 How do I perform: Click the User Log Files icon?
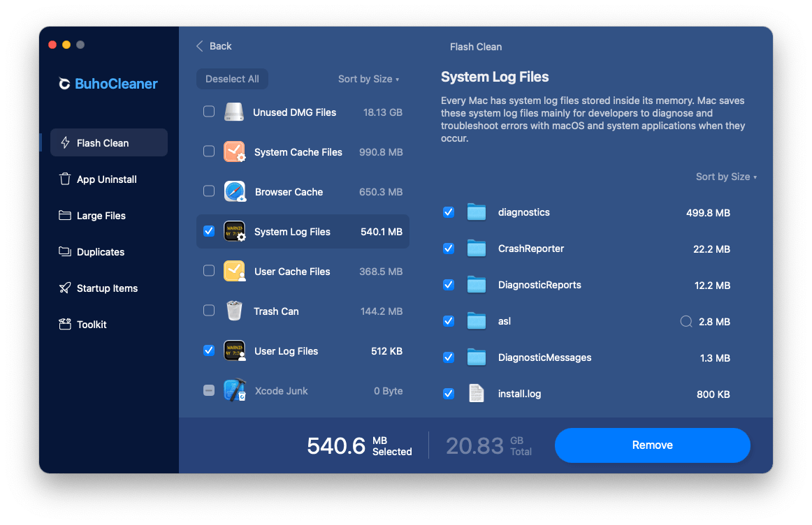235,350
